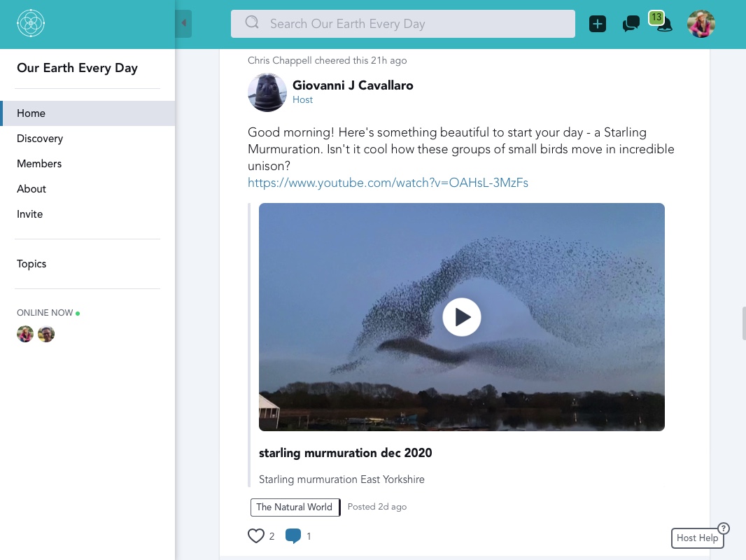Viewport: 746px width, 560px height.
Task: Click the Posted 2d ago timestamp
Action: point(376,507)
